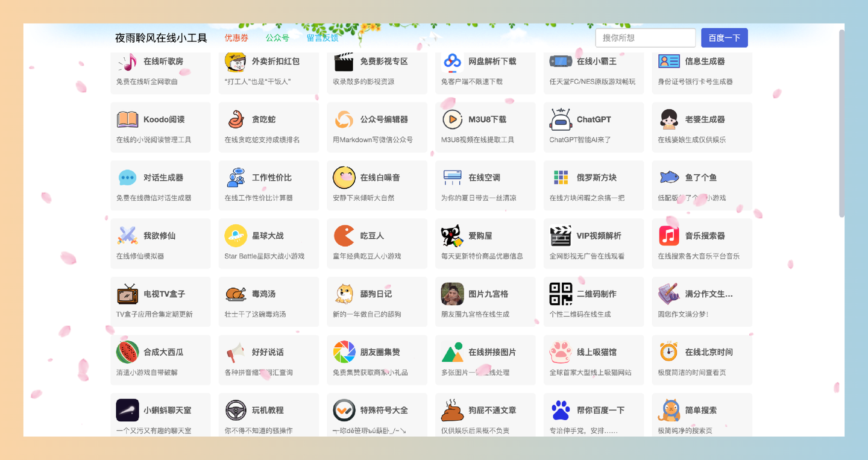Select the 在线小霸王 game console icon

pyautogui.click(x=561, y=61)
